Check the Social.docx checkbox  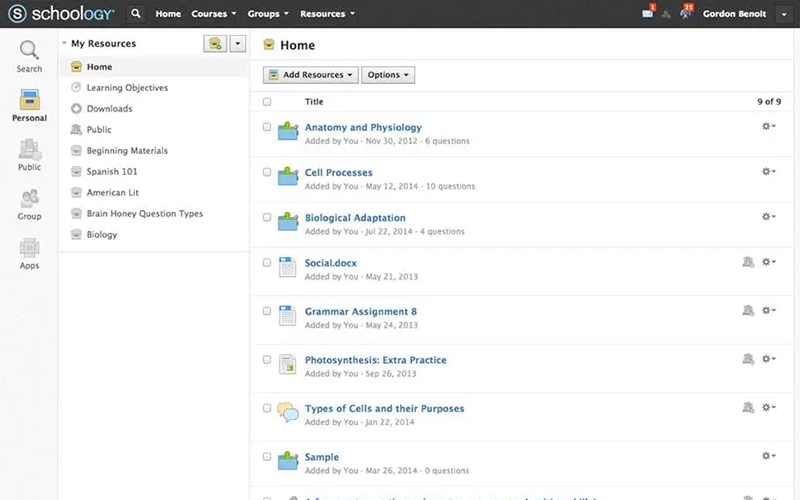pyautogui.click(x=267, y=262)
